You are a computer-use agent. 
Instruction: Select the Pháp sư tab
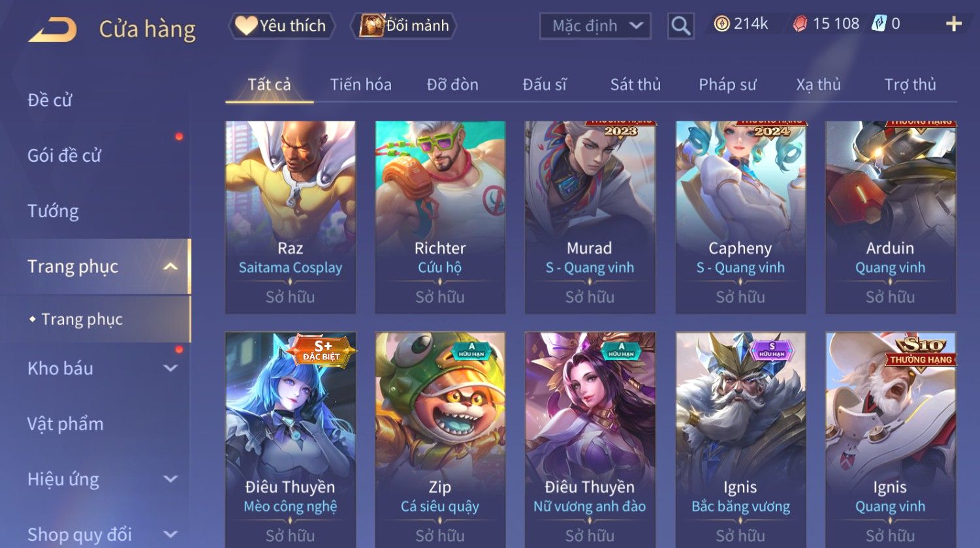pyautogui.click(x=727, y=84)
